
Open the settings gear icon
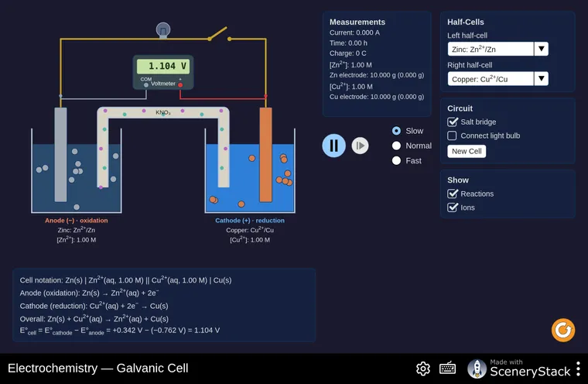click(423, 369)
